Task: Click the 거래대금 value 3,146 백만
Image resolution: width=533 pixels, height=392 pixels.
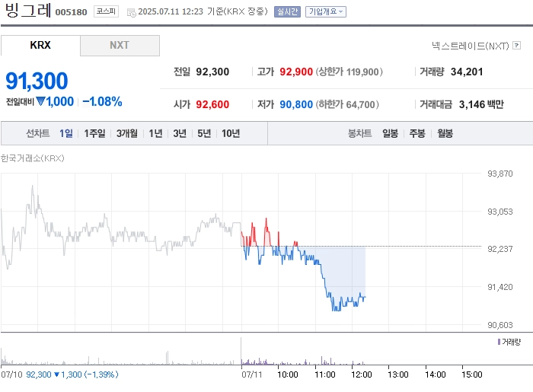Action: pyautogui.click(x=481, y=104)
